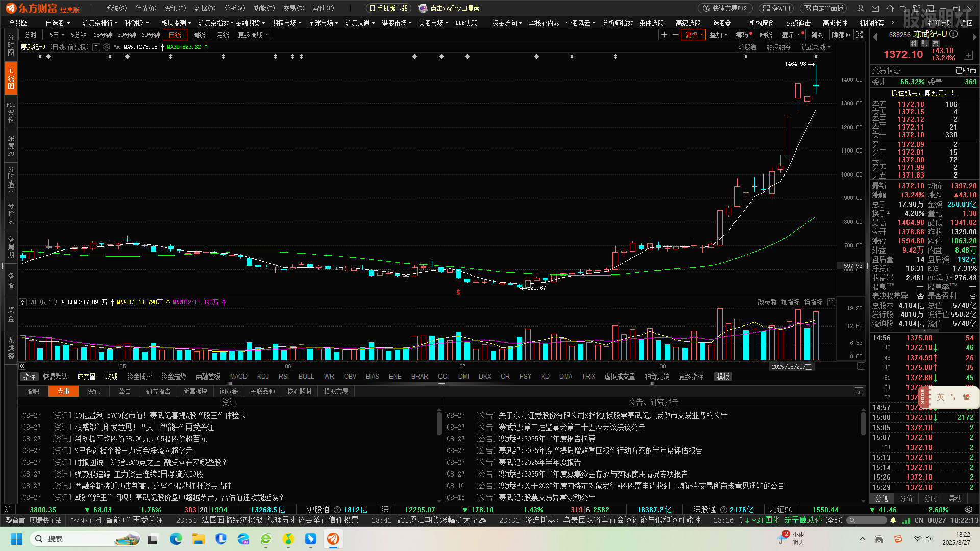Click the network signal strength icon
Screen dimensions: 980x551
[906, 520]
